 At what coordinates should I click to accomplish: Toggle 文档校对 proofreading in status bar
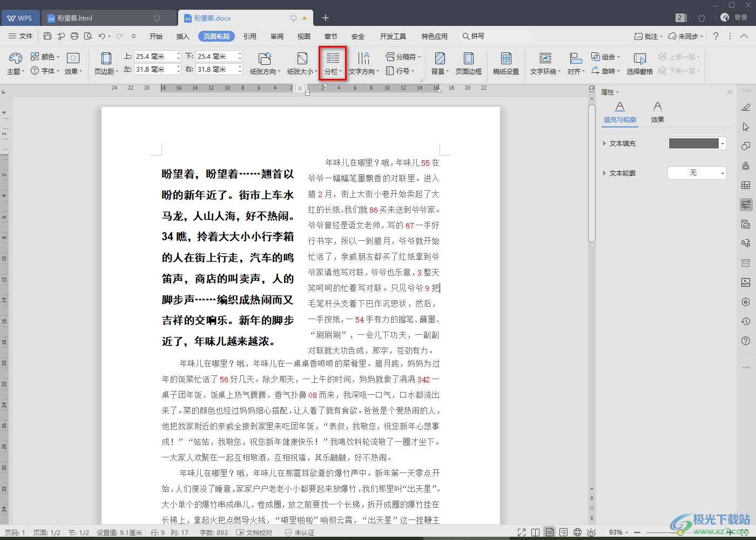[254, 532]
